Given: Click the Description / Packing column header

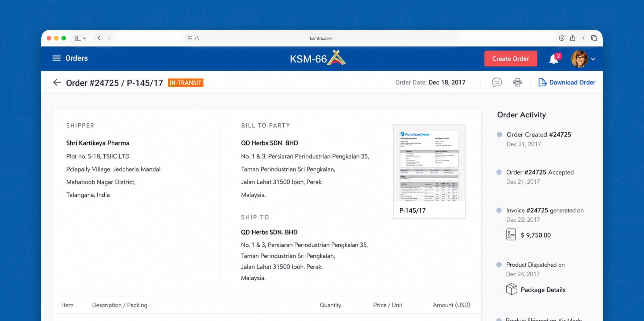Looking at the screenshot, I should point(120,305).
